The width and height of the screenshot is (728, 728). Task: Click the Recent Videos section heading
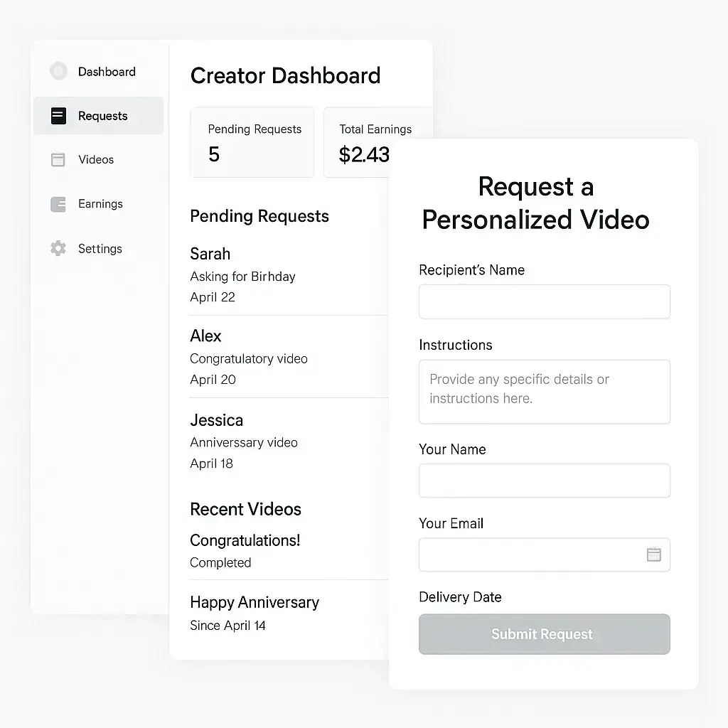(245, 509)
